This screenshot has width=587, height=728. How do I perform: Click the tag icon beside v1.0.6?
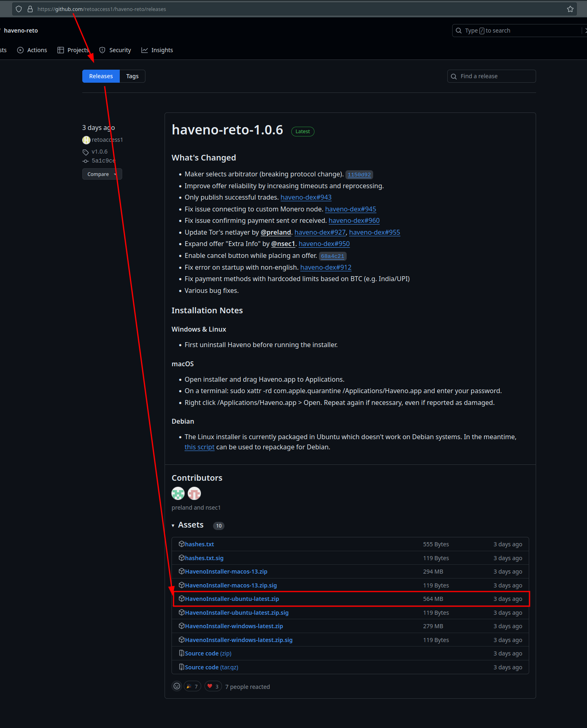tap(86, 152)
